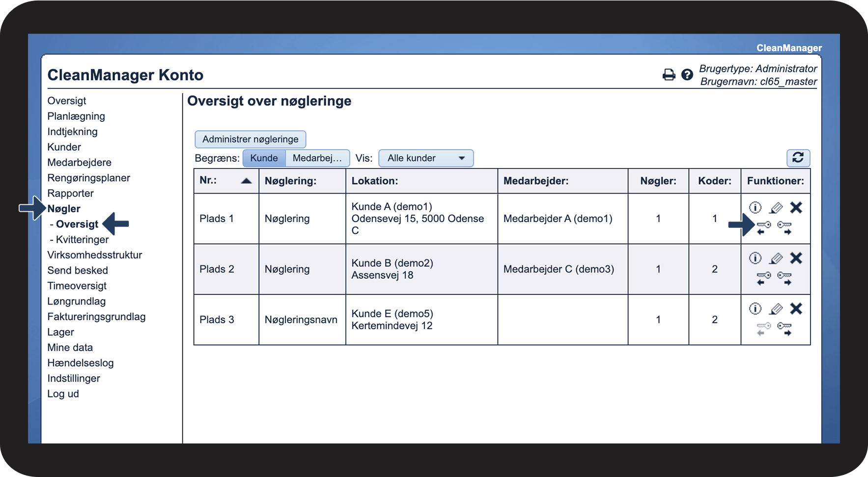
Task: Open Kvitteringer submenu under Nøgler
Action: tap(82, 240)
